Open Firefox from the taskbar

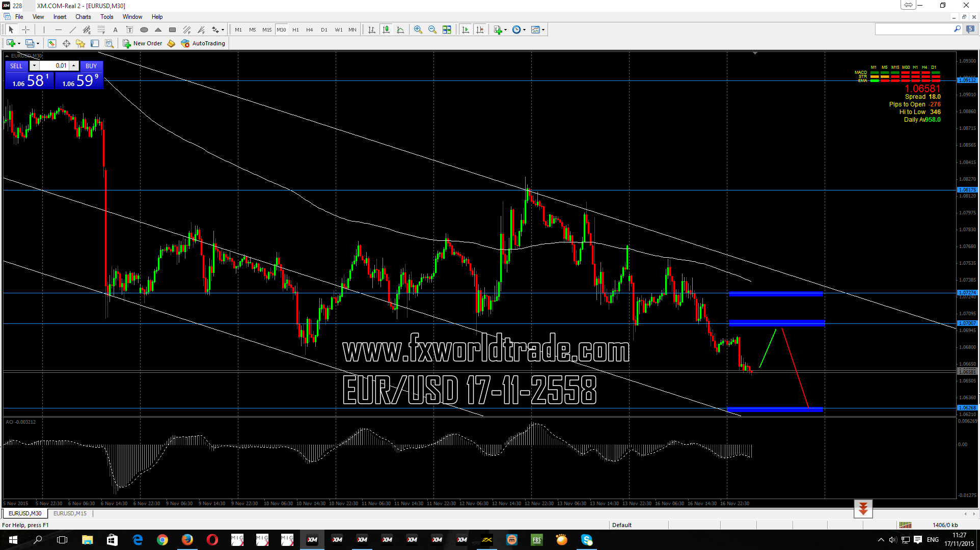187,540
